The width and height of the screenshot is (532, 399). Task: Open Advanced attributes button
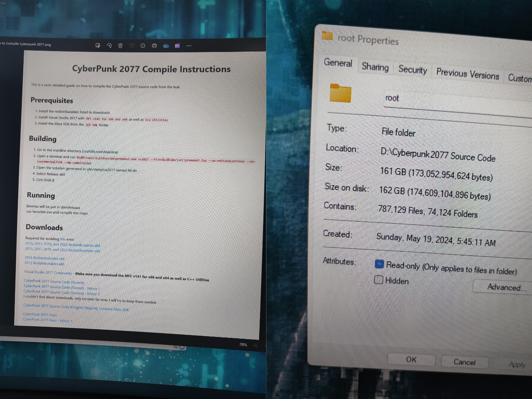click(x=503, y=287)
